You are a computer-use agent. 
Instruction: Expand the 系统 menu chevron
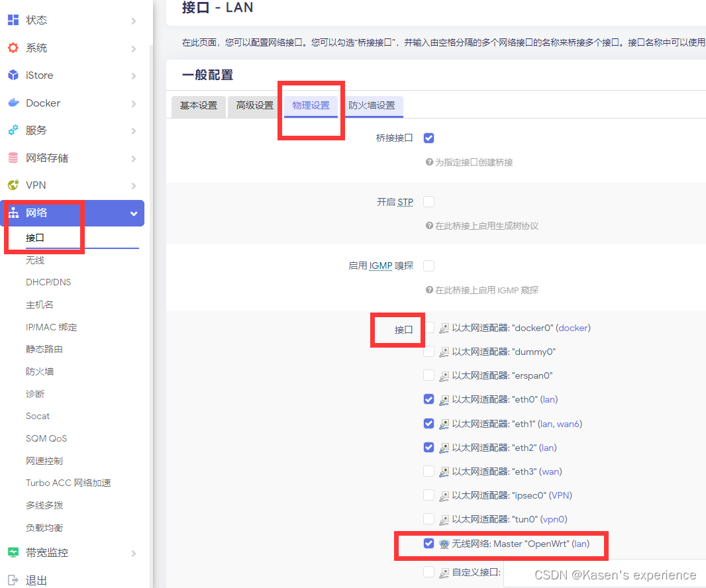point(134,48)
